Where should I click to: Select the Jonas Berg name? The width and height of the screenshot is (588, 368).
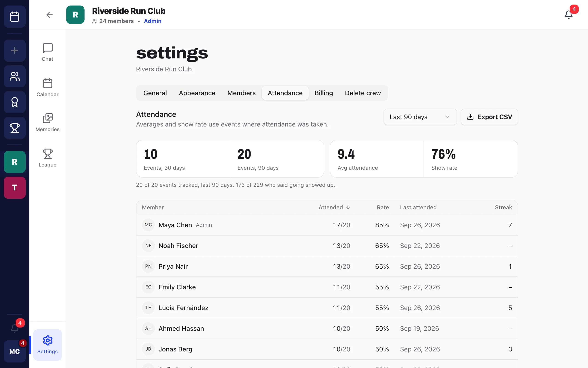[x=175, y=349]
